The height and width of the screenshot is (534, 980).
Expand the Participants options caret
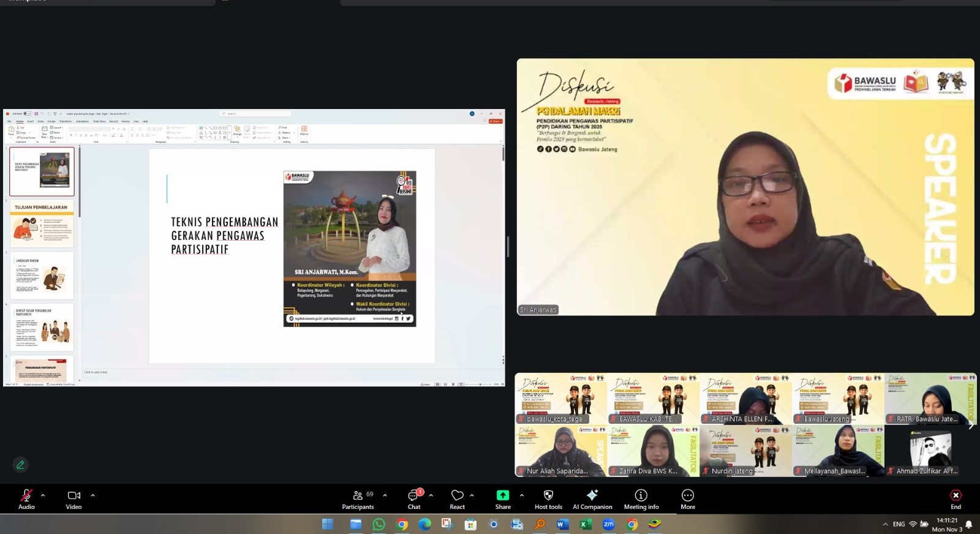coord(385,495)
